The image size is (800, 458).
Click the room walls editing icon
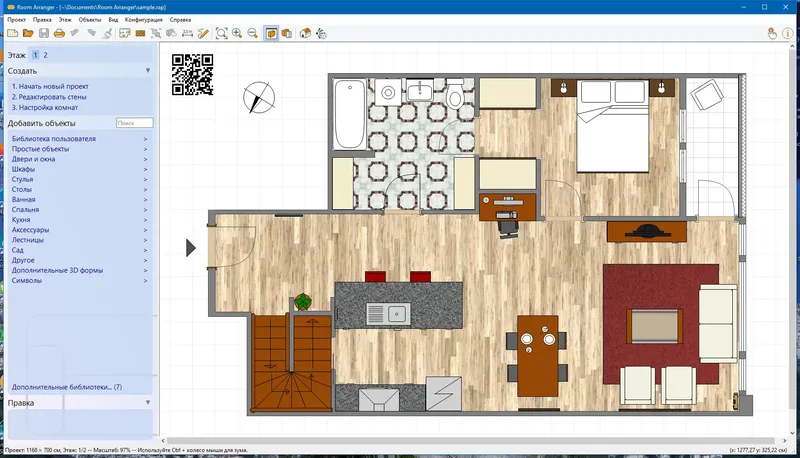coord(124,34)
